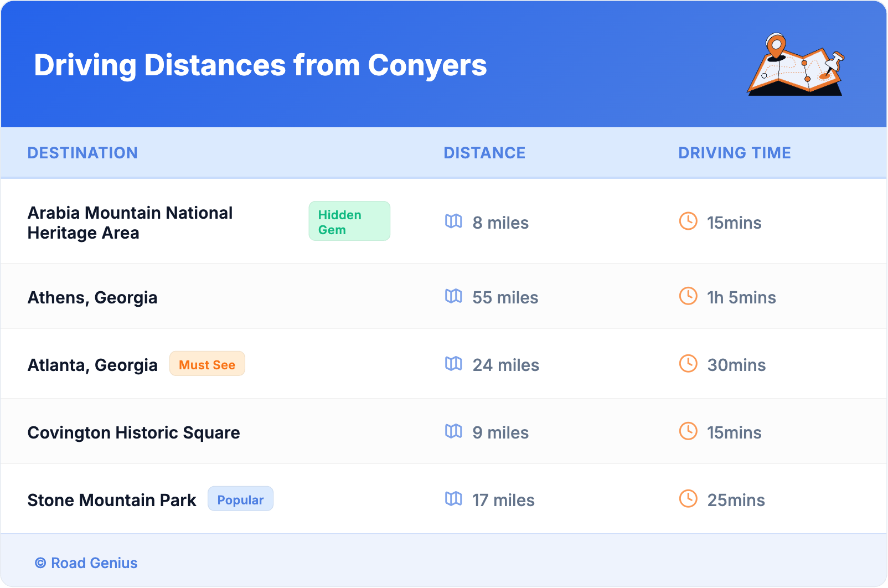Click the clock icon beside 1h 5mins
The height and width of the screenshot is (588, 888).
click(688, 296)
